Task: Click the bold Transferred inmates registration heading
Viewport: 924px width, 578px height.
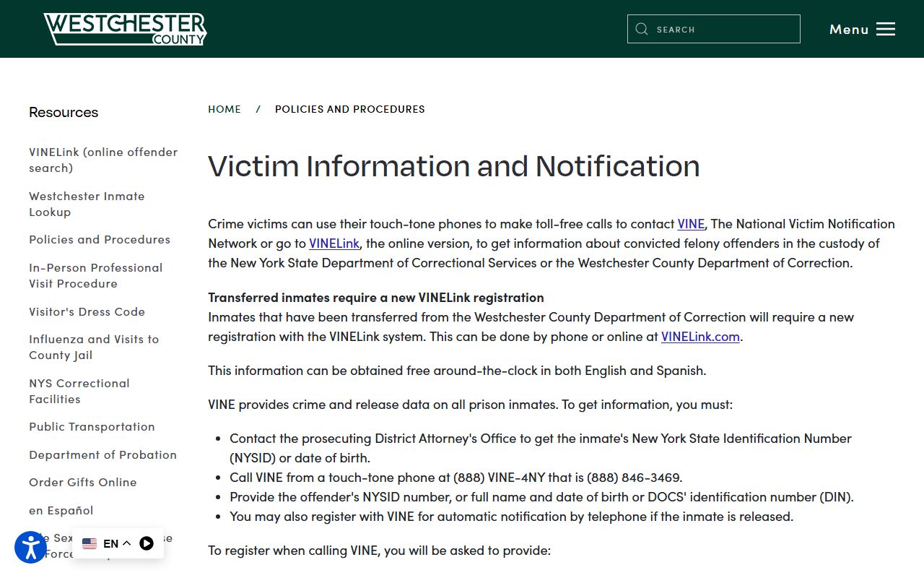Action: pos(376,297)
